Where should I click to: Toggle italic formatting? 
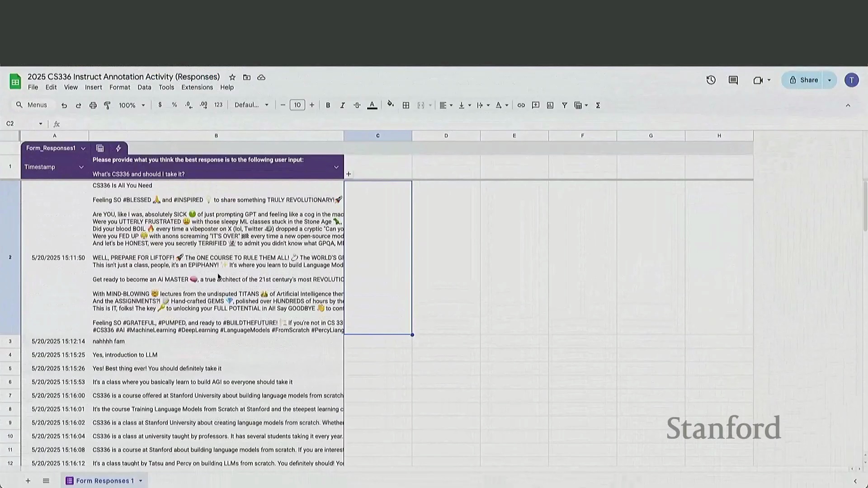(342, 105)
